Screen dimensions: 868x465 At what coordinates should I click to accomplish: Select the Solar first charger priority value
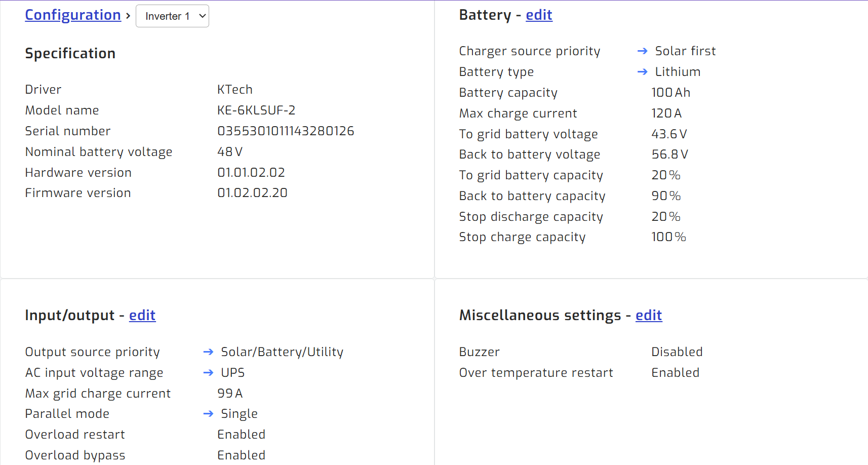[x=685, y=51]
